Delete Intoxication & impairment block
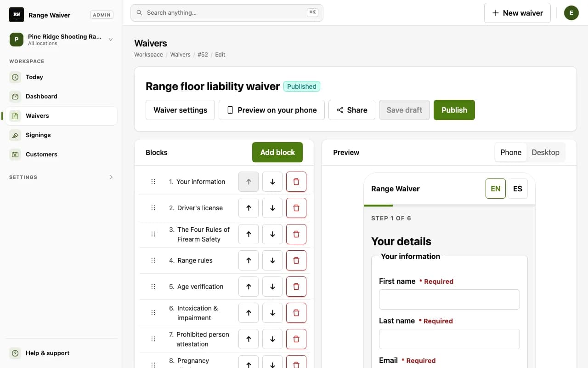The width and height of the screenshot is (588, 368). (x=296, y=313)
